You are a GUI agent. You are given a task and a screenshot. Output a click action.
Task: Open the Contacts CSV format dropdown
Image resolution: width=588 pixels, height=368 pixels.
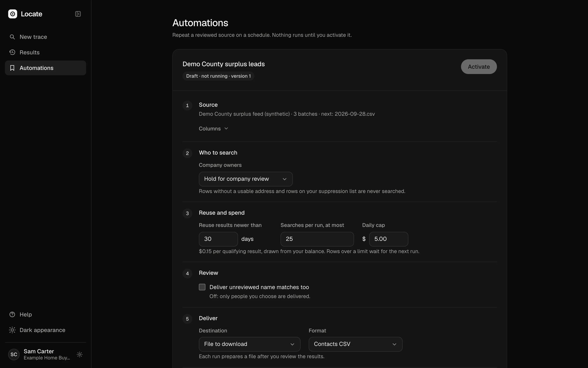355,344
